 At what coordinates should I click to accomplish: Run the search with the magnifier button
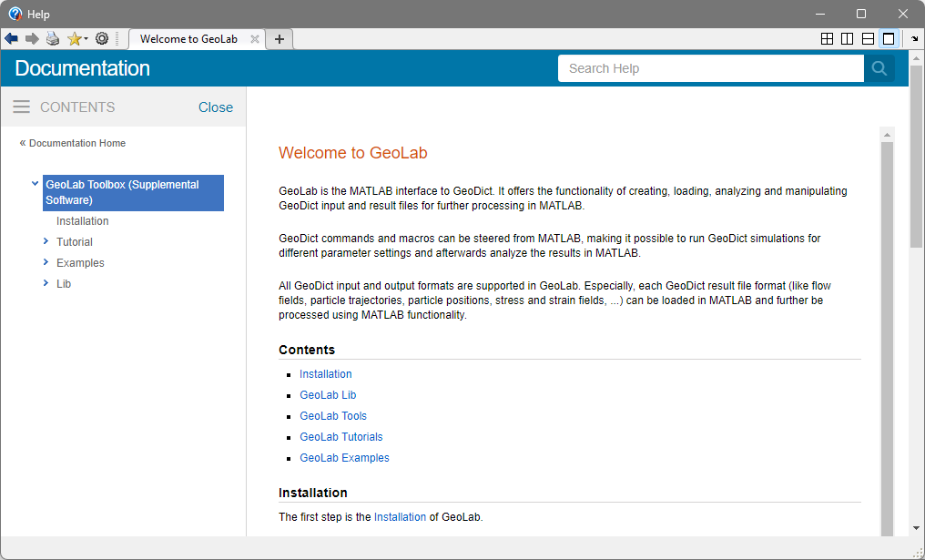pyautogui.click(x=879, y=68)
